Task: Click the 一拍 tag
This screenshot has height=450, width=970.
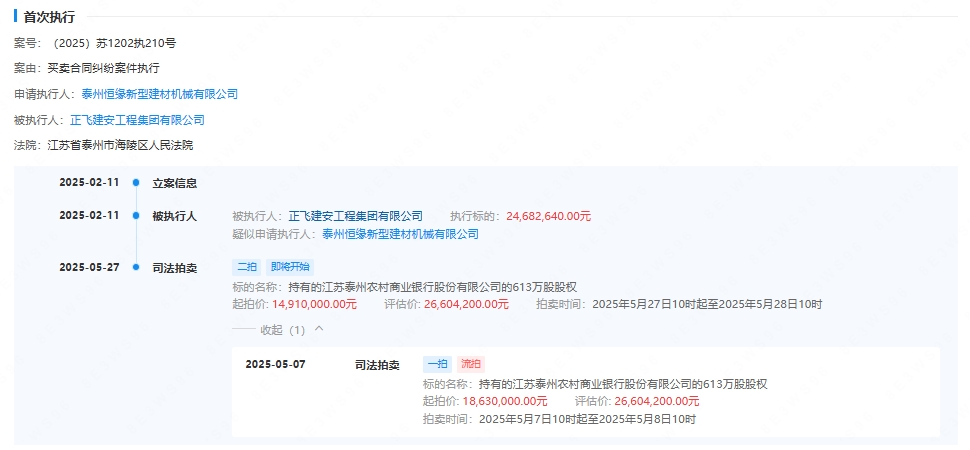Action: click(x=437, y=364)
